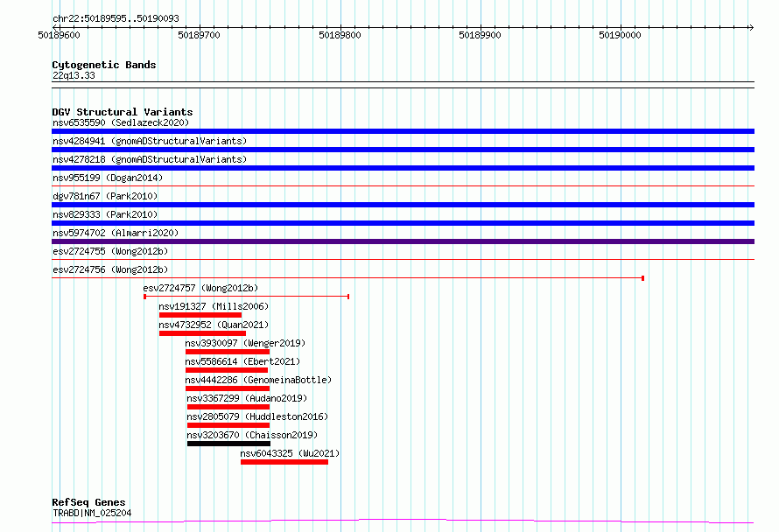The height and width of the screenshot is (532, 779).
Task: Click the left arrowhead of the ruler
Action: (54, 27)
